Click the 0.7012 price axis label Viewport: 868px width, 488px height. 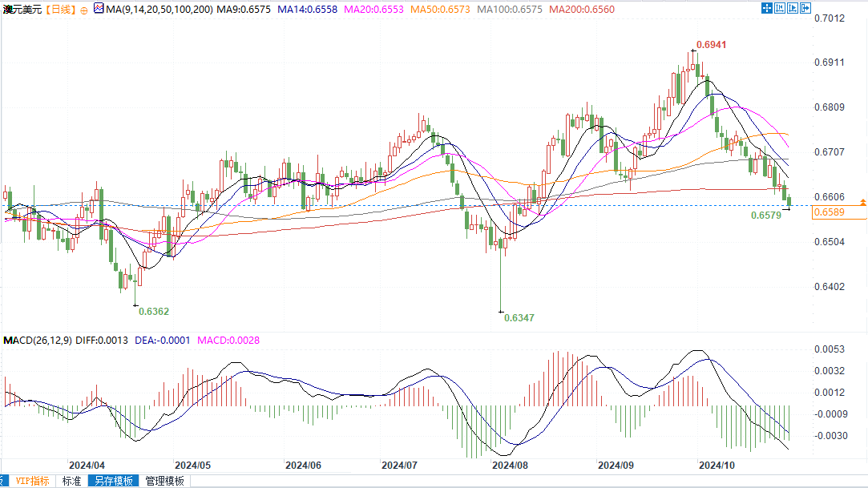coord(830,18)
